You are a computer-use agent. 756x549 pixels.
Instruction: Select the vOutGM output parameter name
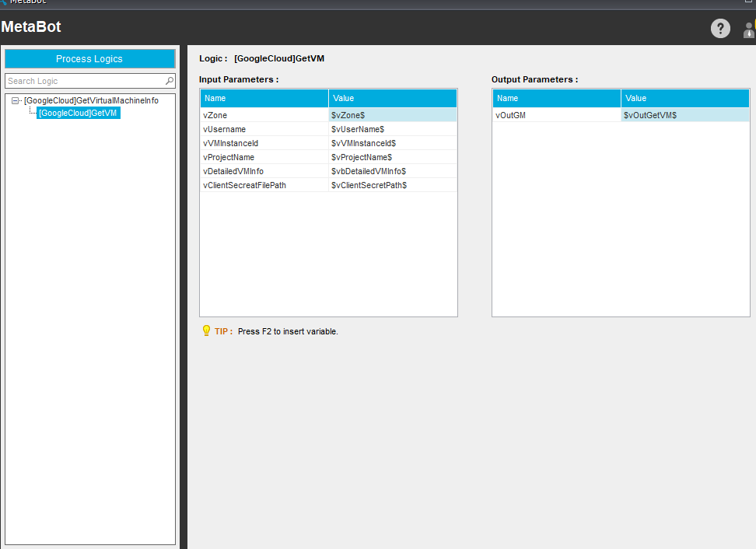pyautogui.click(x=556, y=115)
